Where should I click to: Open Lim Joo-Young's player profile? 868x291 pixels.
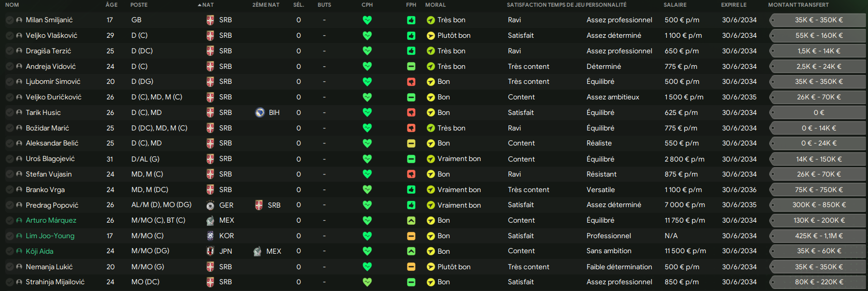(50, 236)
